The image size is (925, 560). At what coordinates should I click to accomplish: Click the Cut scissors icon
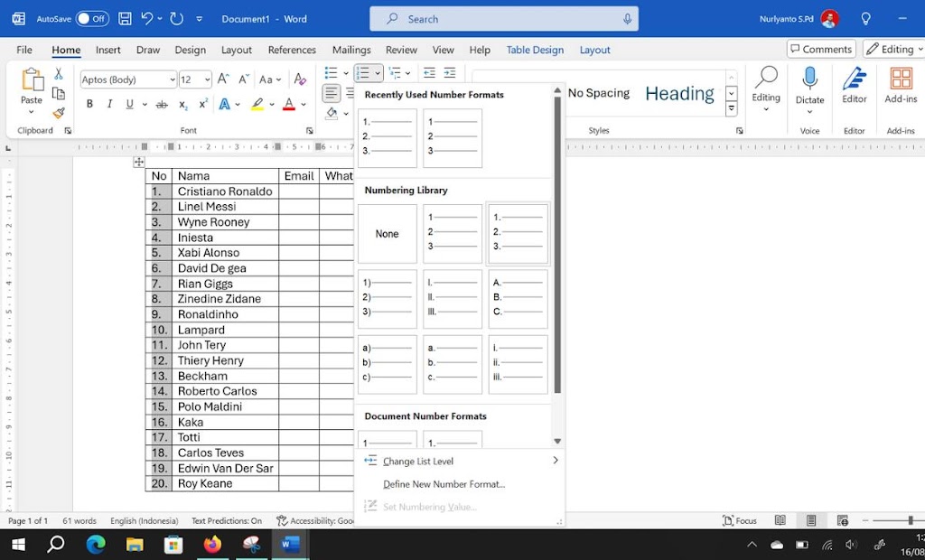point(59,74)
